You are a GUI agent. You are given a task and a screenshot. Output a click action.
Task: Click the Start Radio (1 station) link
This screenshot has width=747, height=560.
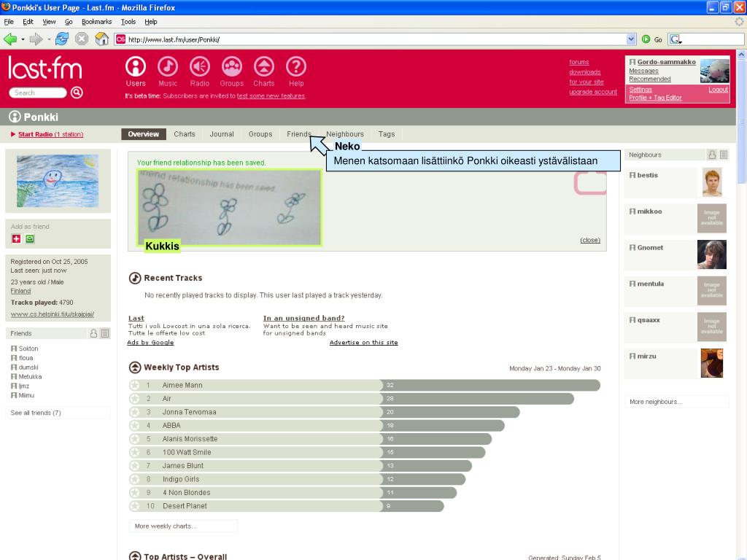(x=50, y=134)
